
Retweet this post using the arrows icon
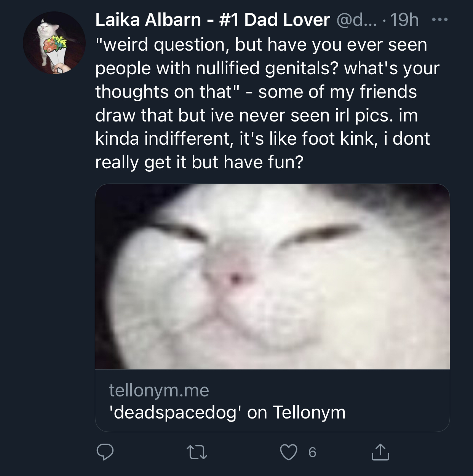click(x=197, y=452)
